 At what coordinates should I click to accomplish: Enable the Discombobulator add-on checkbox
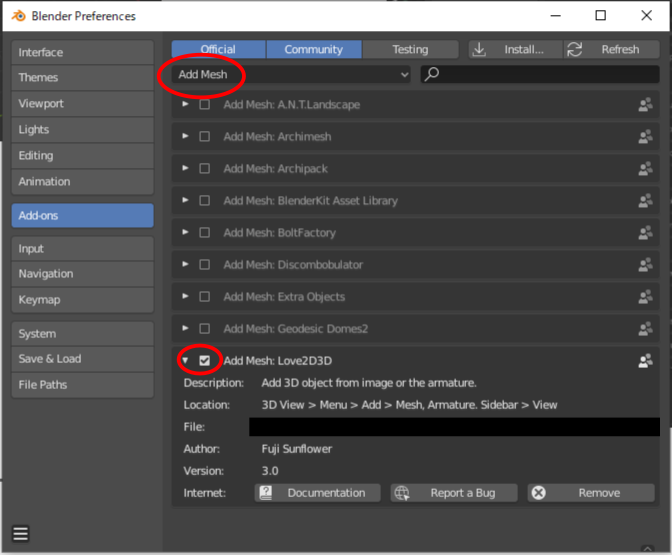[x=205, y=265]
